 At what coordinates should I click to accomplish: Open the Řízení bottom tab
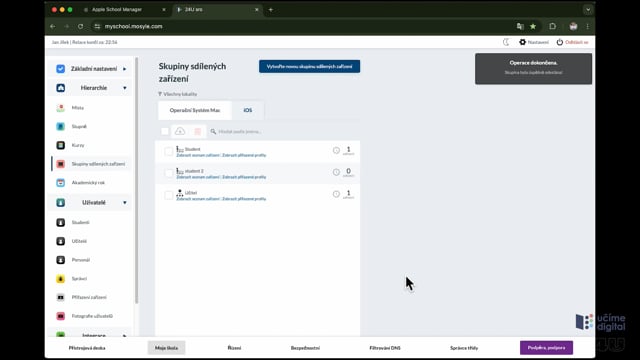coord(234,348)
